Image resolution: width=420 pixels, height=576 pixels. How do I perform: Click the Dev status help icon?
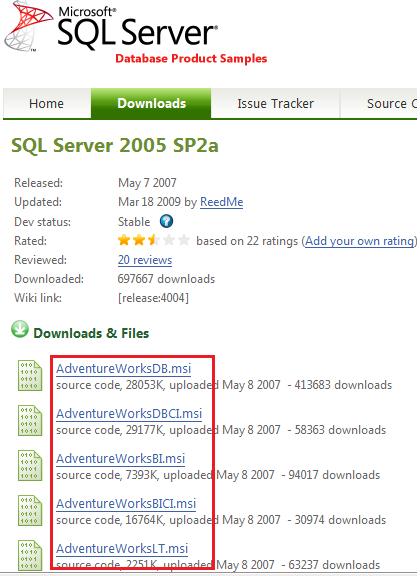[x=166, y=222]
